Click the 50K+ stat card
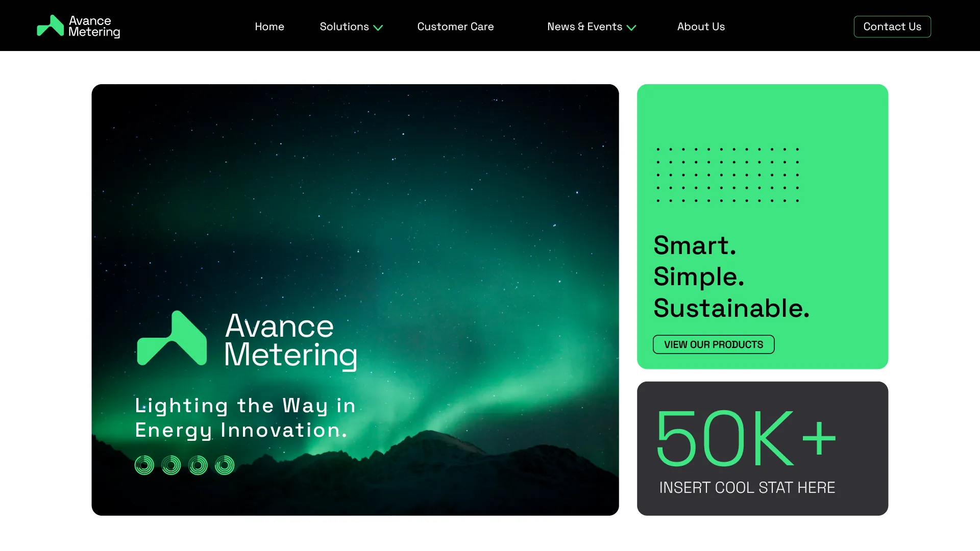 tap(763, 448)
